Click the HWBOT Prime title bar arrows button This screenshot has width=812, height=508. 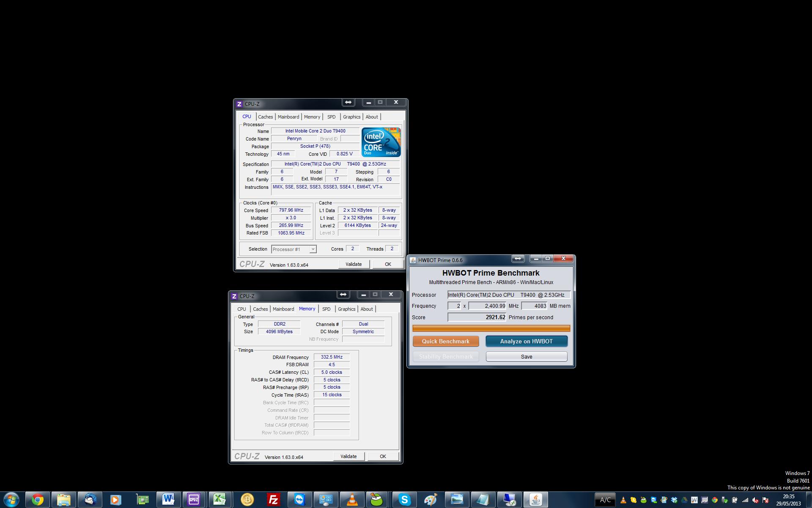tap(518, 258)
